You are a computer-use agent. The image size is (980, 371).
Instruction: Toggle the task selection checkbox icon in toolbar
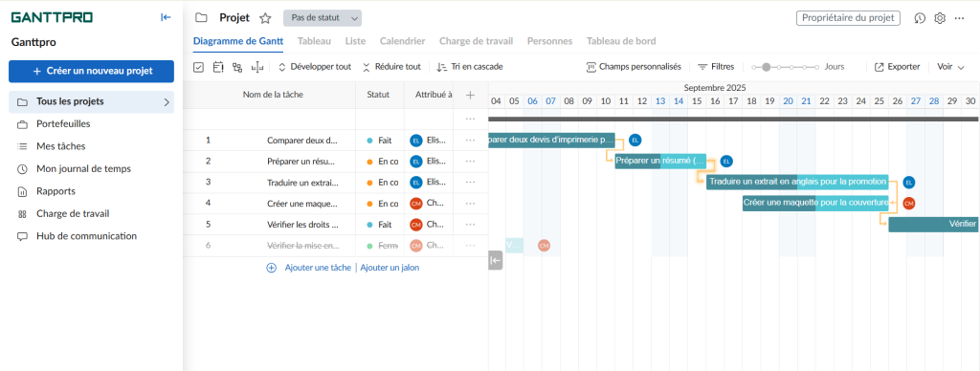(199, 67)
